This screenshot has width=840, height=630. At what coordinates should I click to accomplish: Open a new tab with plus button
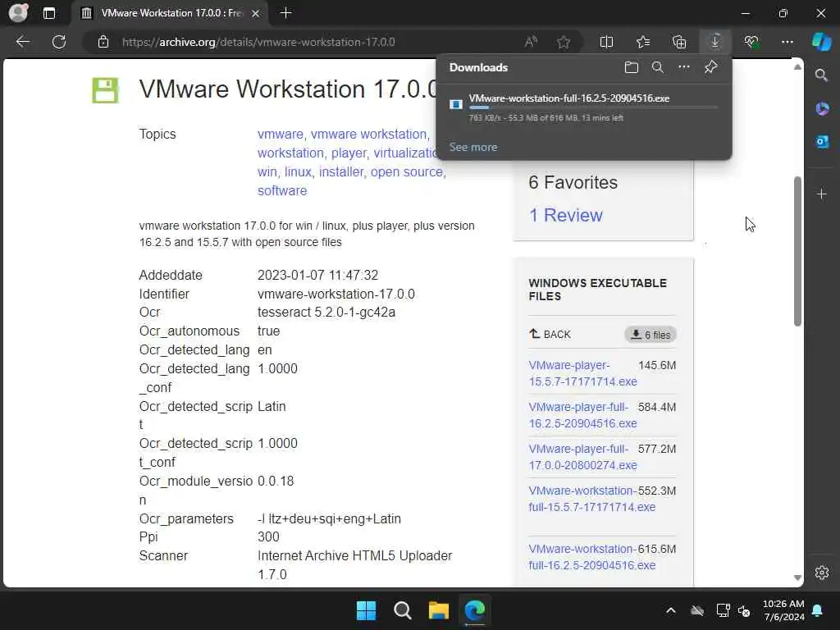286,13
